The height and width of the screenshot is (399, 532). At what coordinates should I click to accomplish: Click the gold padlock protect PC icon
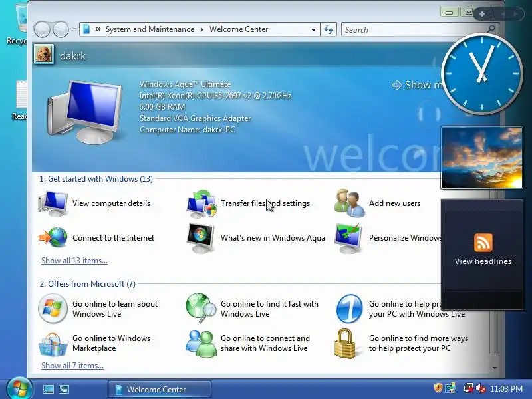344,343
